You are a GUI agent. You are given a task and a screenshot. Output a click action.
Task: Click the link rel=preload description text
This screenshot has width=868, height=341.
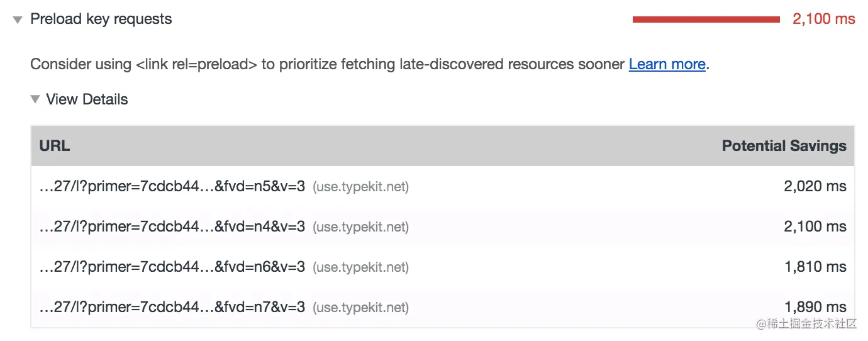tap(327, 64)
